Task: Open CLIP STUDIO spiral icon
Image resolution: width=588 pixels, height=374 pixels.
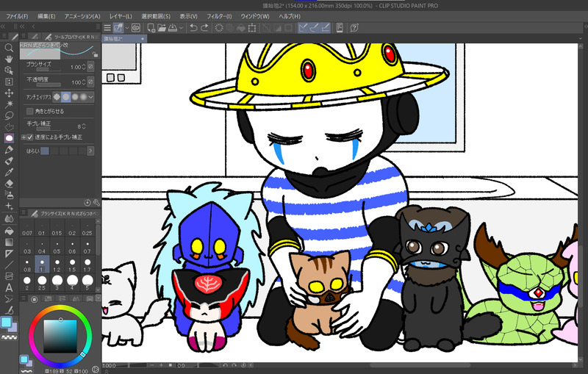Action: pyautogui.click(x=136, y=28)
